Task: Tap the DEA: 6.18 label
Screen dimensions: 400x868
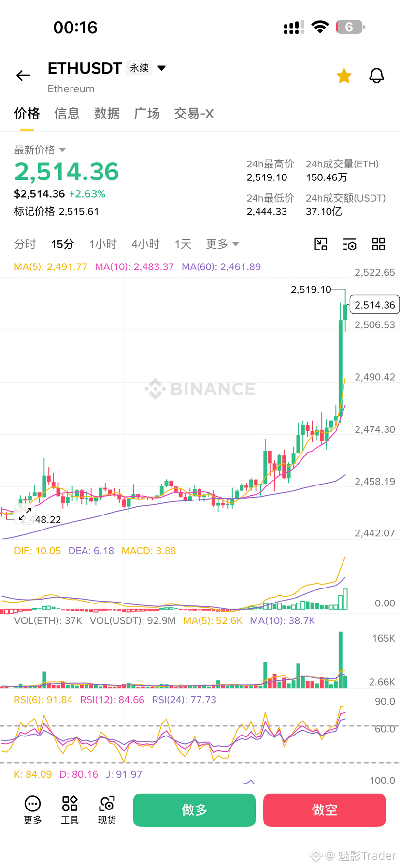Action: (91, 551)
